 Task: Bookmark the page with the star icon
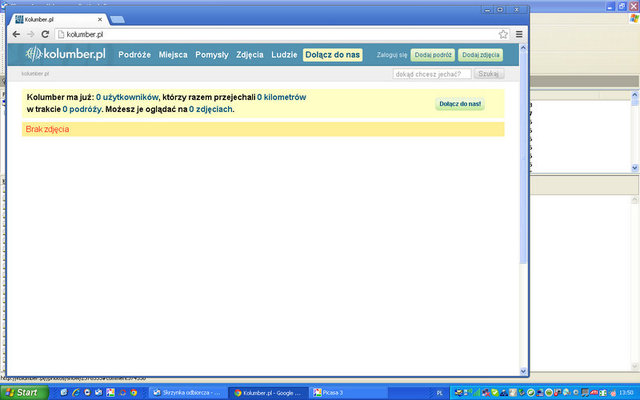pyautogui.click(x=503, y=34)
